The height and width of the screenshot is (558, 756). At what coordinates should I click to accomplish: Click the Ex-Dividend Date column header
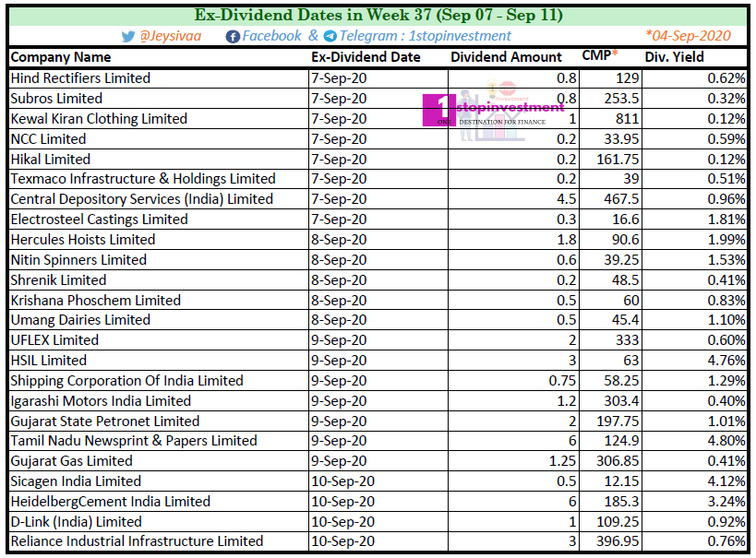(x=366, y=57)
